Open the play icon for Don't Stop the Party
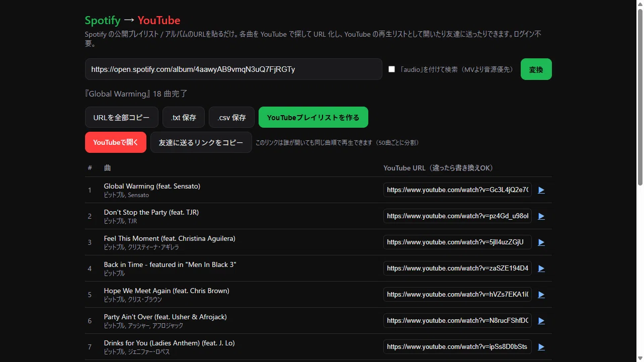644x362 pixels. click(541, 216)
